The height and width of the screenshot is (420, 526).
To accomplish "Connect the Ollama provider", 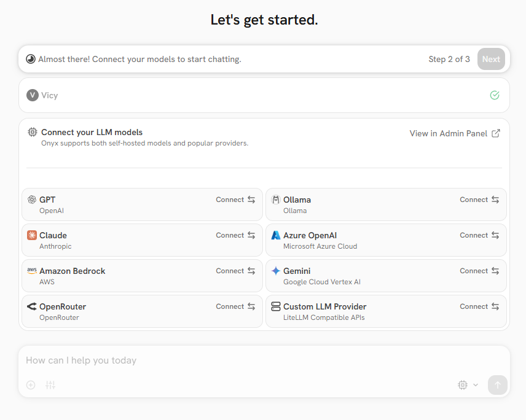I will [479, 200].
